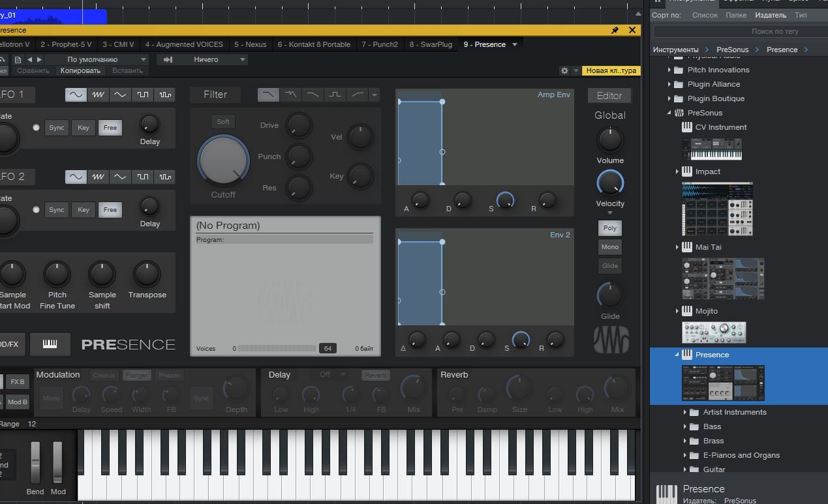Click the 'Новая кл..тура' button

pos(611,70)
